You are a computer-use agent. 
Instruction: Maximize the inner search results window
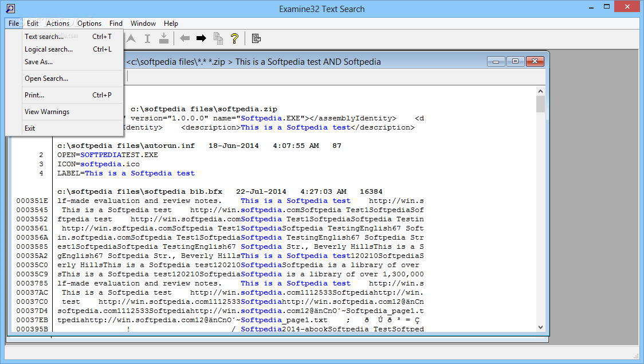[515, 62]
